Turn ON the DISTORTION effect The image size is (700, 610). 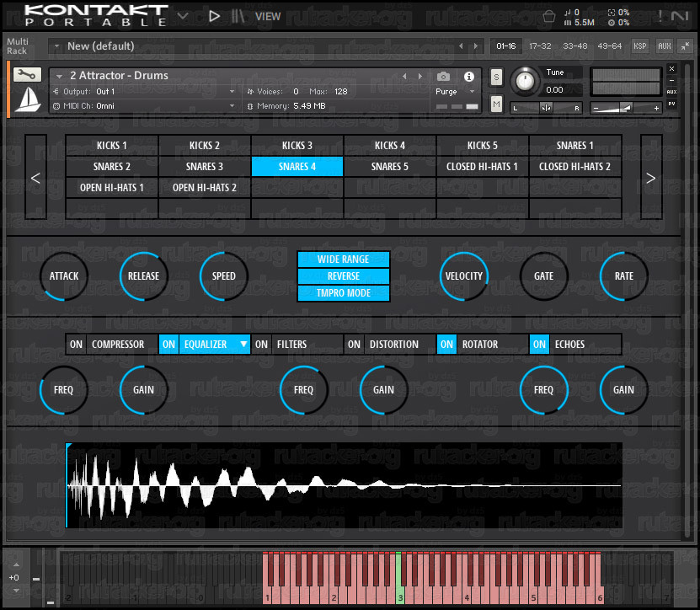(x=354, y=345)
